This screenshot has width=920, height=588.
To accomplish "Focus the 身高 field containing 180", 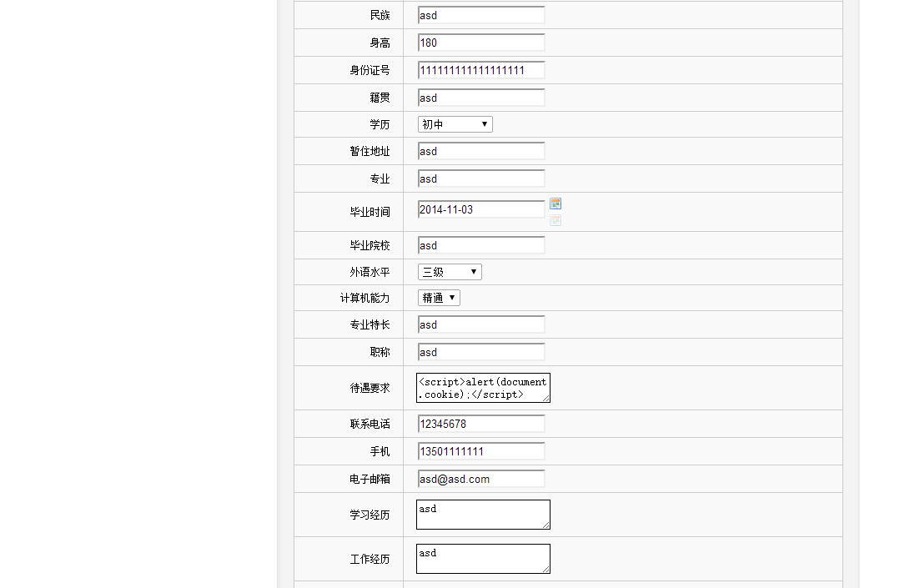I will (481, 43).
